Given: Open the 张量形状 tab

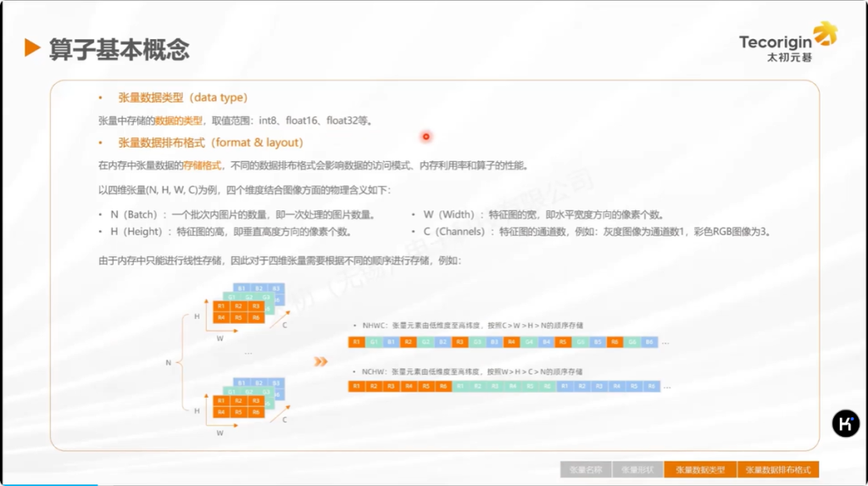Looking at the screenshot, I should coord(637,469).
